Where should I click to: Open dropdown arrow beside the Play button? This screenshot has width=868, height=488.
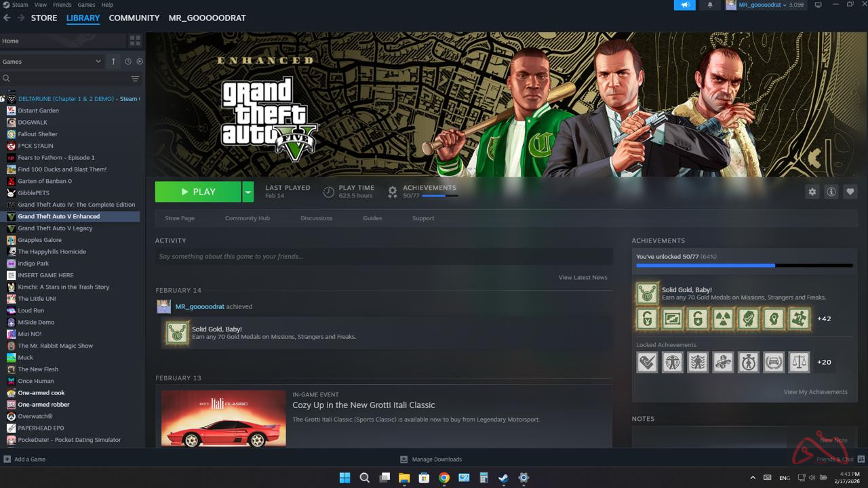pos(248,192)
